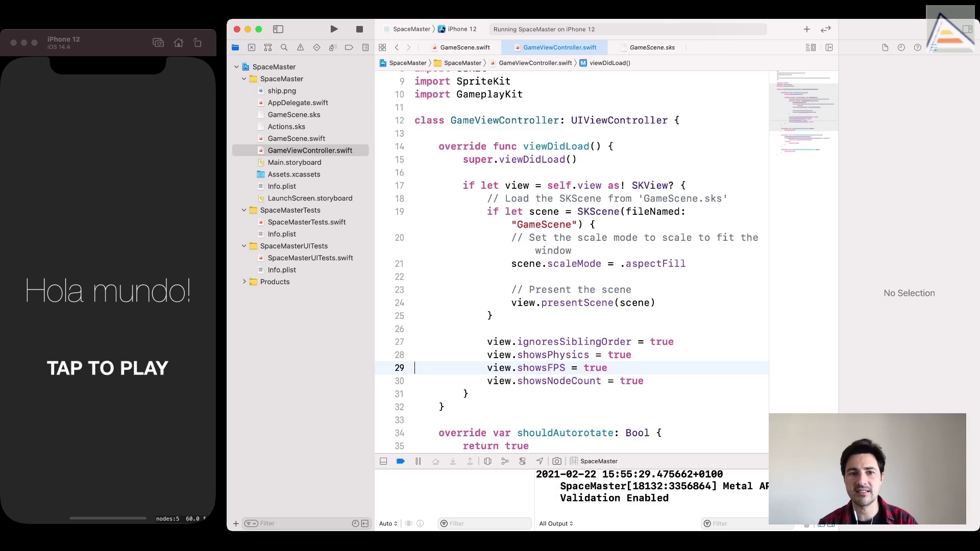Open environment overrides button
This screenshot has width=980, height=551.
[522, 461]
